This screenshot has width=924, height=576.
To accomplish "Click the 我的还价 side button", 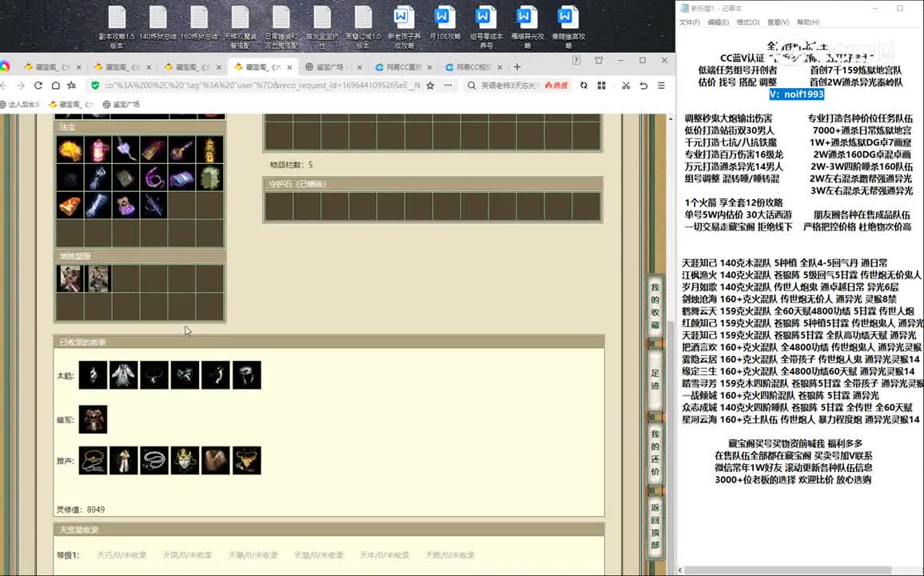I will tap(655, 453).
